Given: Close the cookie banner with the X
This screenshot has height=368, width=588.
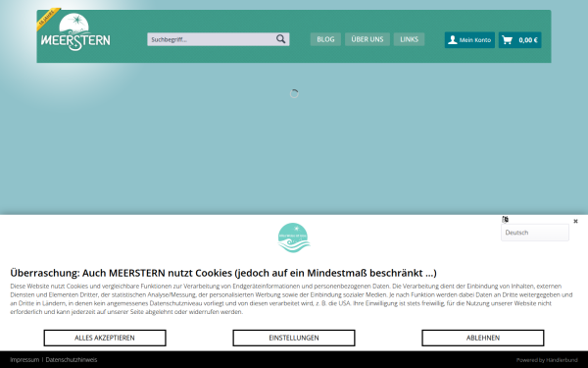Looking at the screenshot, I should pyautogui.click(x=575, y=221).
